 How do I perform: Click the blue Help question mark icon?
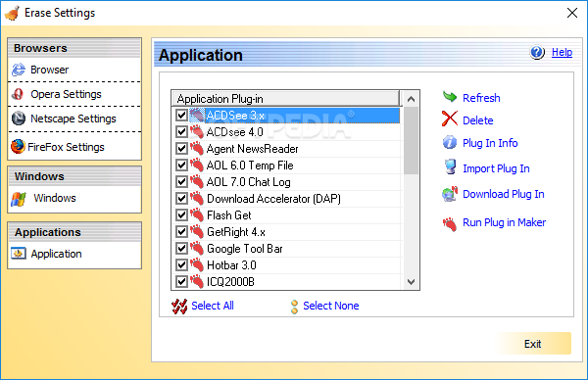[x=537, y=52]
